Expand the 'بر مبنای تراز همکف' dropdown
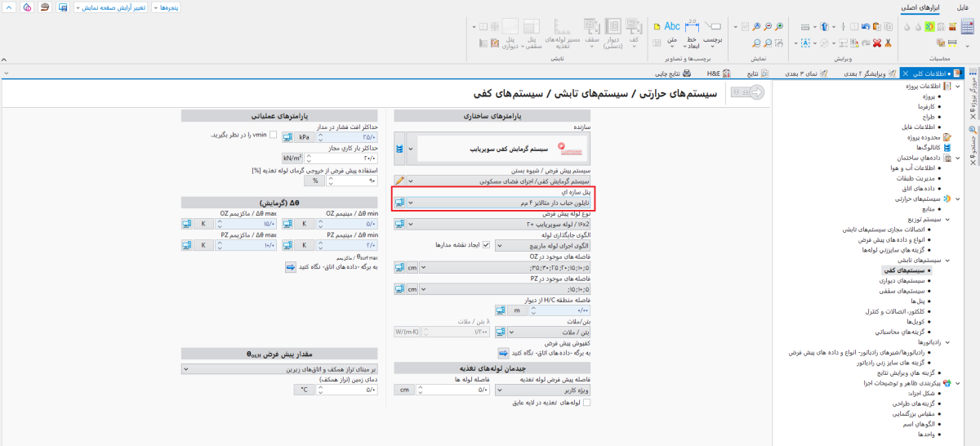Image resolution: width=980 pixels, height=446 pixels. (186, 369)
